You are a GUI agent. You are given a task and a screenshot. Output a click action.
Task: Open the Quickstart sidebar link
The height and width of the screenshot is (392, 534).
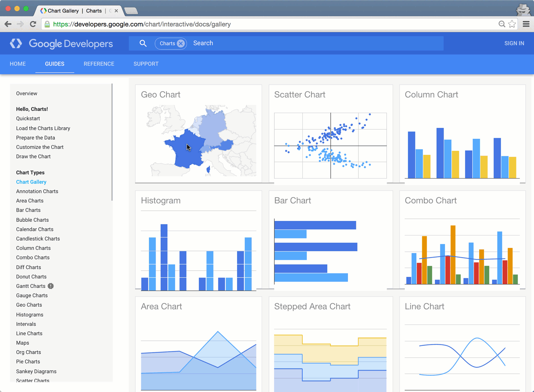pos(28,118)
